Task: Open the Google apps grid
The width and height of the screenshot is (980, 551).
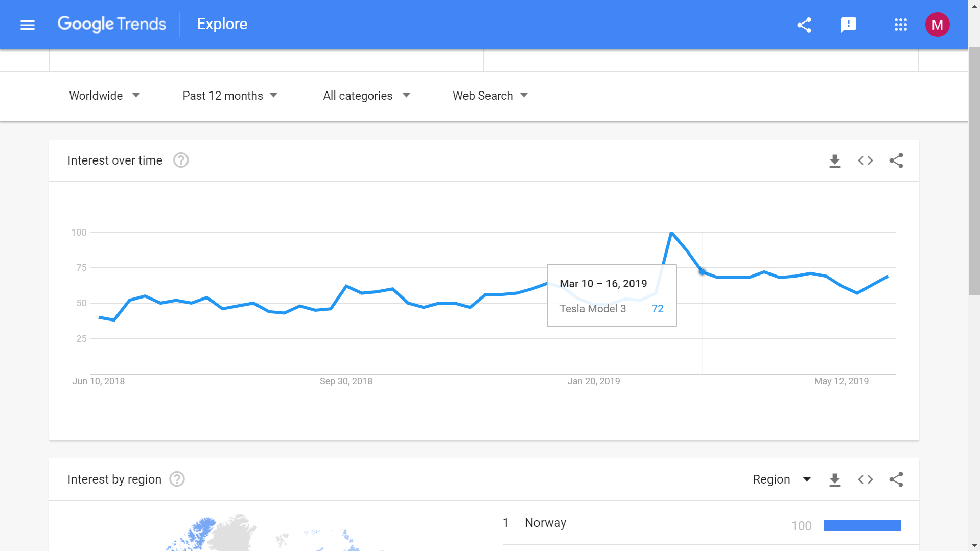Action: (x=901, y=25)
